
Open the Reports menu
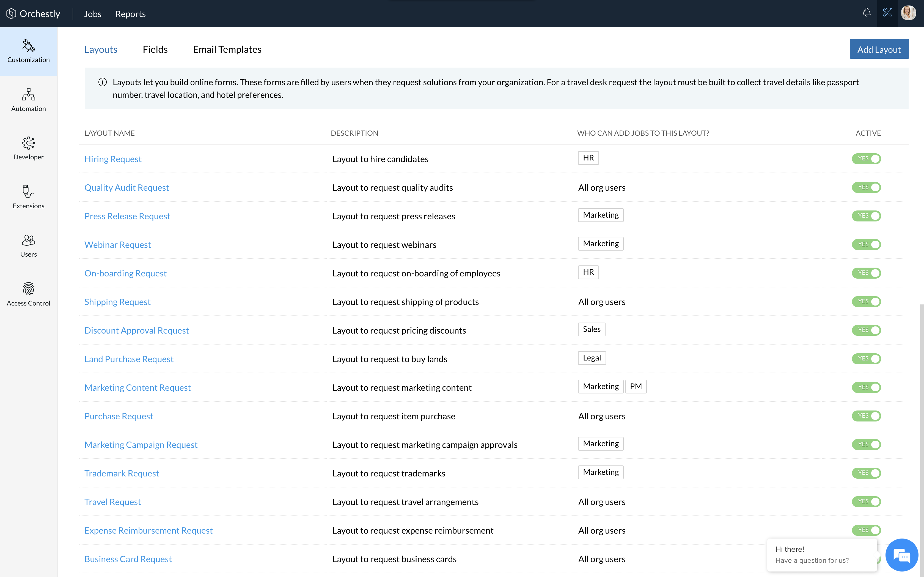130,14
